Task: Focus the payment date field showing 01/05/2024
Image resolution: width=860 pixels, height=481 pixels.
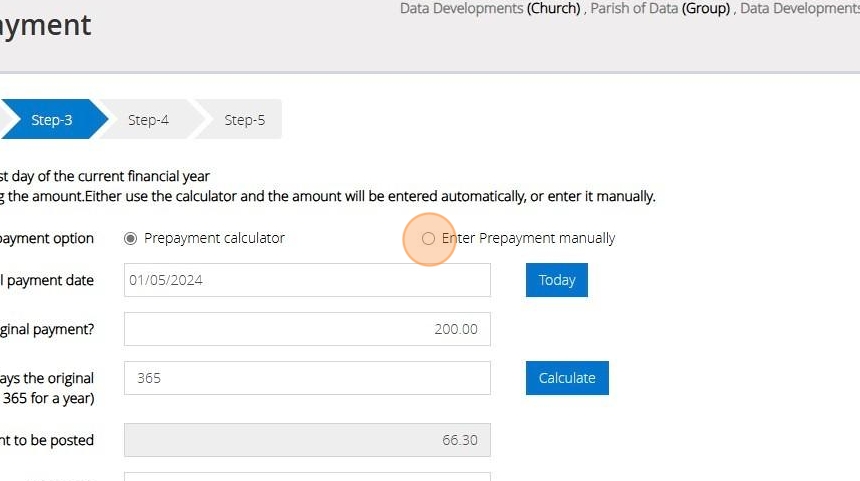Action: tap(307, 280)
